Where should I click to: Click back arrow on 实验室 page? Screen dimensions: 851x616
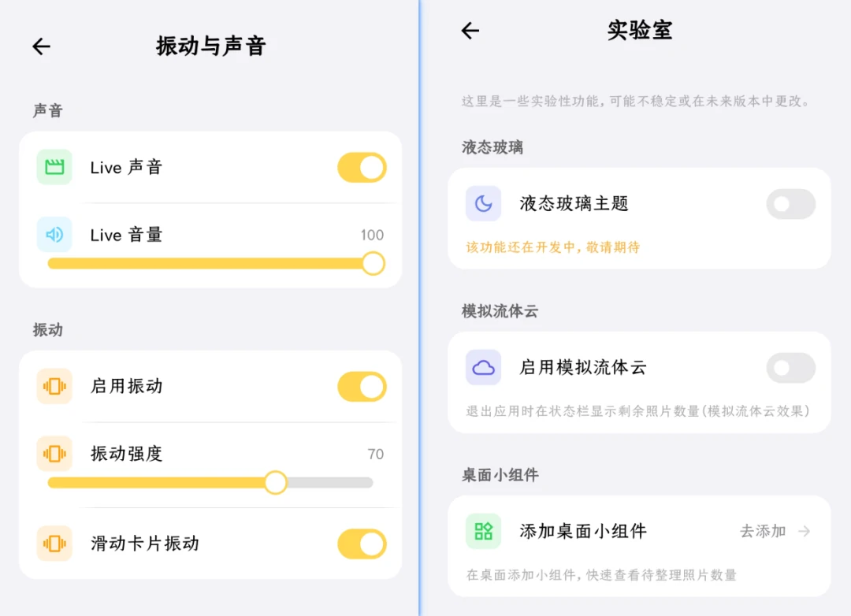click(x=470, y=31)
